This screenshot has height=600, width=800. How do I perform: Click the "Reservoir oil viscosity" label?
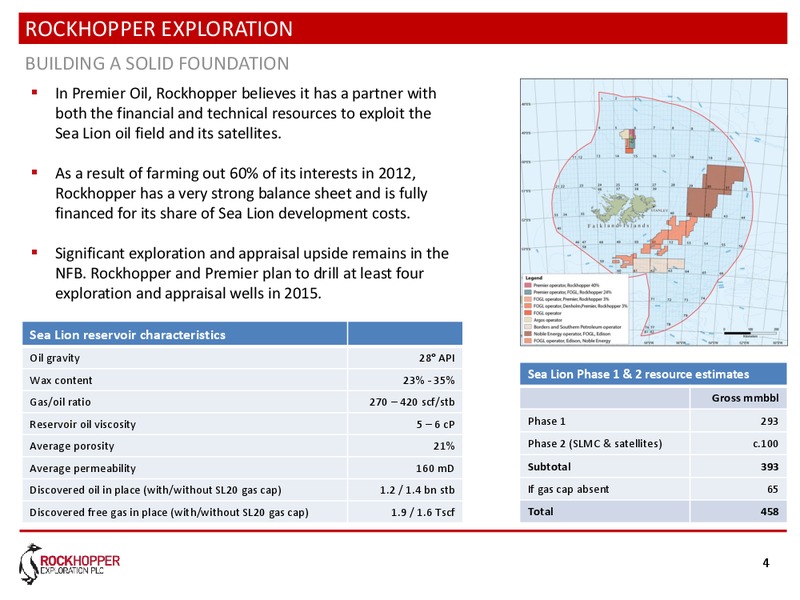point(83,424)
